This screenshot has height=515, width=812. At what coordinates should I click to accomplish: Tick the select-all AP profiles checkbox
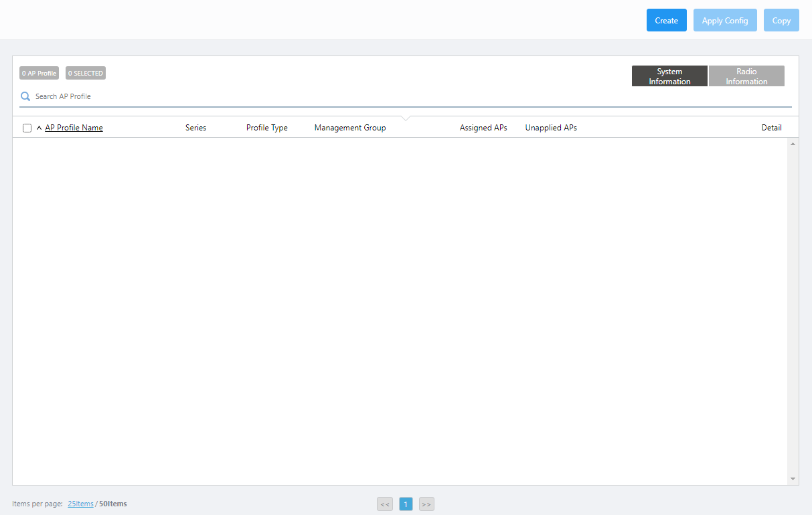coord(27,128)
